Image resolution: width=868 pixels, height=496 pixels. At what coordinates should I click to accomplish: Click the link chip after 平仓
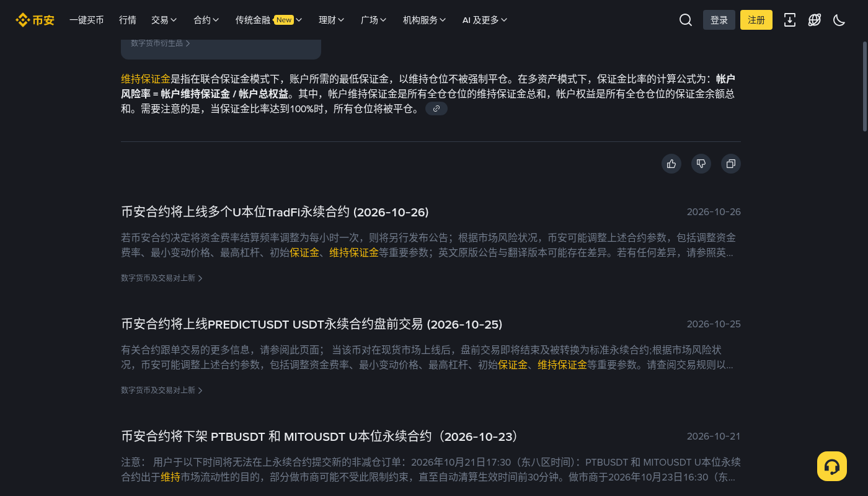(x=436, y=108)
